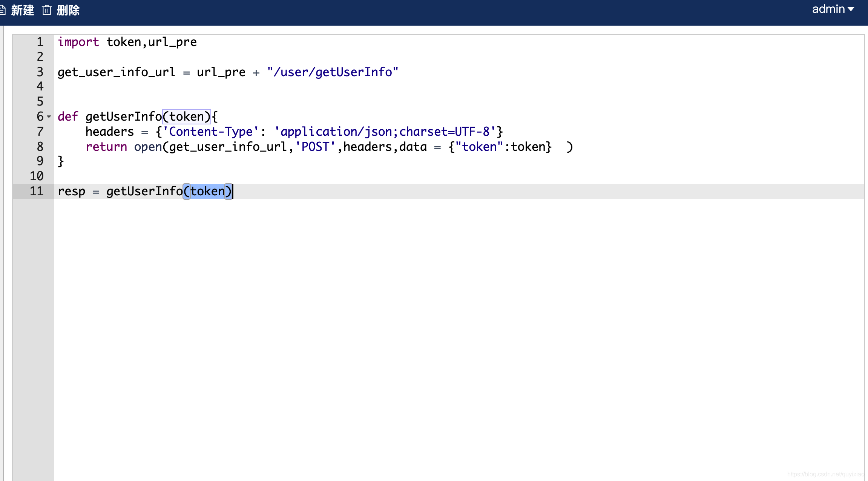Click the 'import' keyword on line 1
Viewport: 868px width, 481px height.
78,42
